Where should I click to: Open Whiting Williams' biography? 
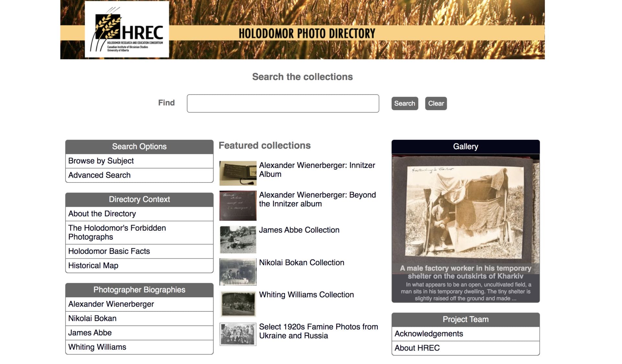[97, 347]
